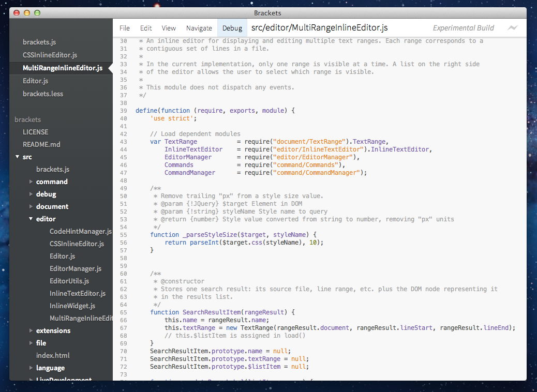Click EditorManager variable on line 45
The width and height of the screenshot is (537, 392).
pyautogui.click(x=188, y=157)
